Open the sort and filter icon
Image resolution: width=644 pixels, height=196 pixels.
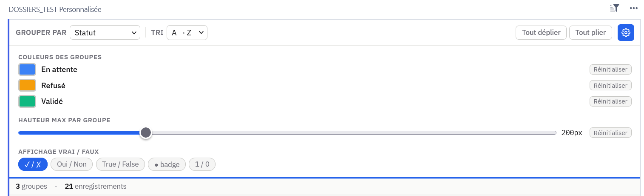614,8
